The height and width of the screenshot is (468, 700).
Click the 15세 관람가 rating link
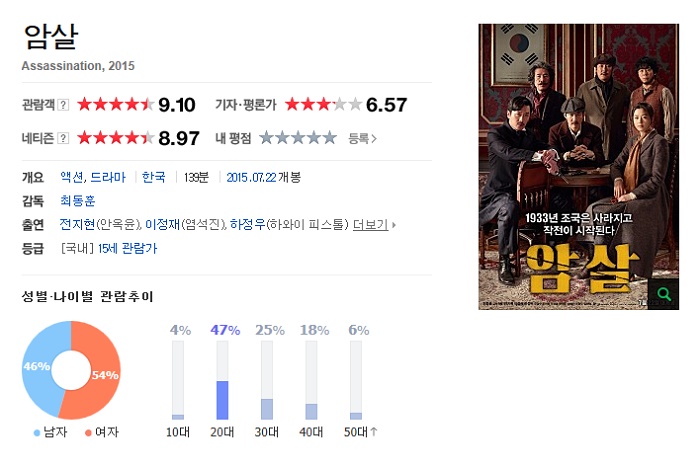(x=128, y=248)
